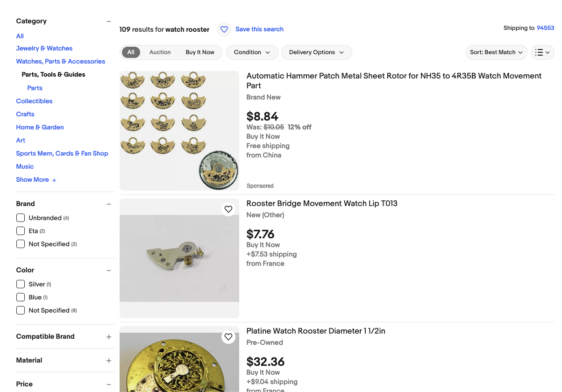Click the plus icon next to Show More
Image resolution: width=562 pixels, height=392 pixels.
pos(54,180)
